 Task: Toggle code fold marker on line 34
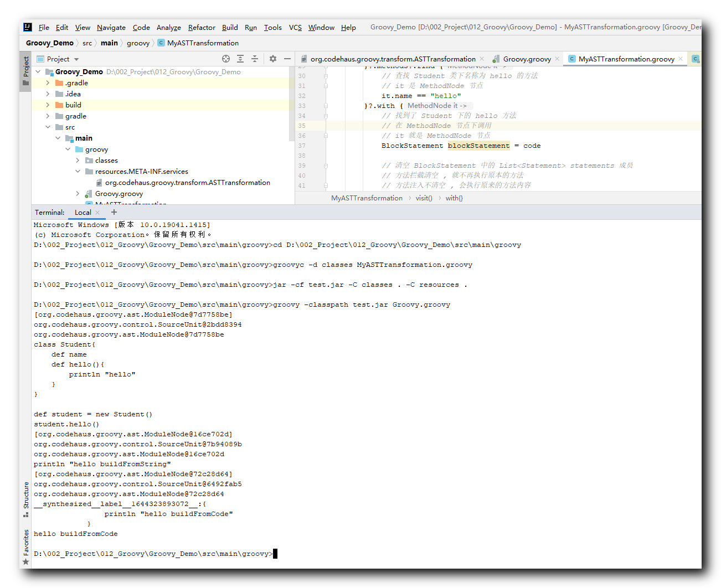326,116
